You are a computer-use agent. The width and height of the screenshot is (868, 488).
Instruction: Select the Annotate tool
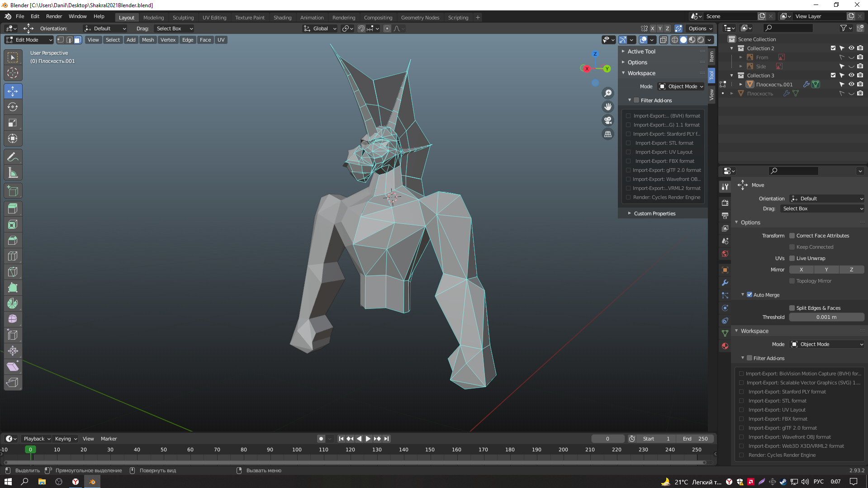point(13,157)
